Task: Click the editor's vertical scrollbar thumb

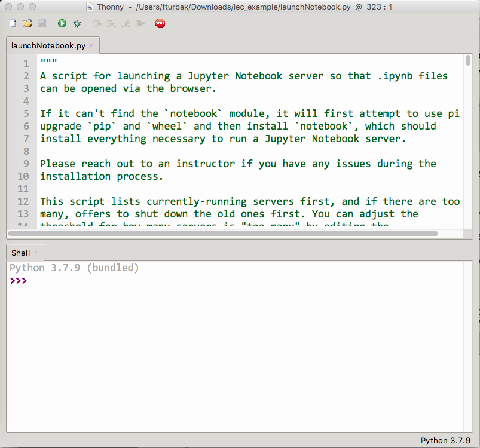Action: [468, 61]
